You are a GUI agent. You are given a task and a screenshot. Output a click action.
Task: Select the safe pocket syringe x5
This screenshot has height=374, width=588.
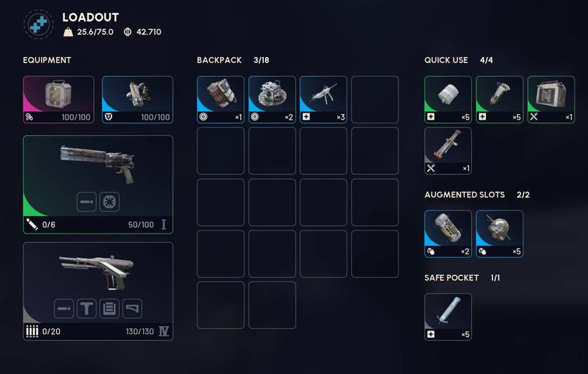(448, 317)
